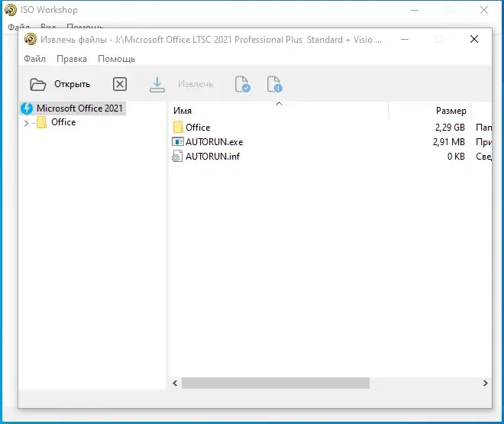Select the AUTORUN.inf file
The width and height of the screenshot is (504, 424).
tap(212, 156)
